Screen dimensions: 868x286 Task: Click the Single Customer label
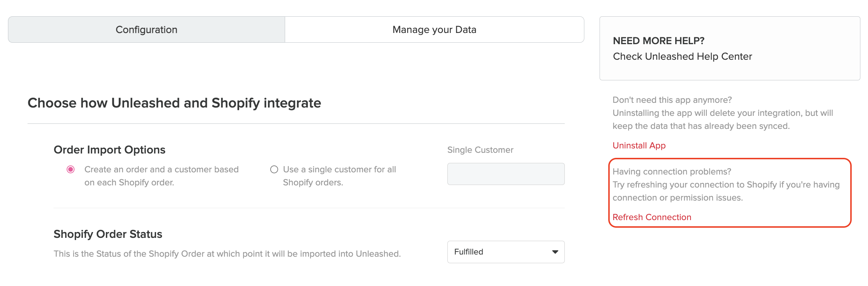coord(480,150)
